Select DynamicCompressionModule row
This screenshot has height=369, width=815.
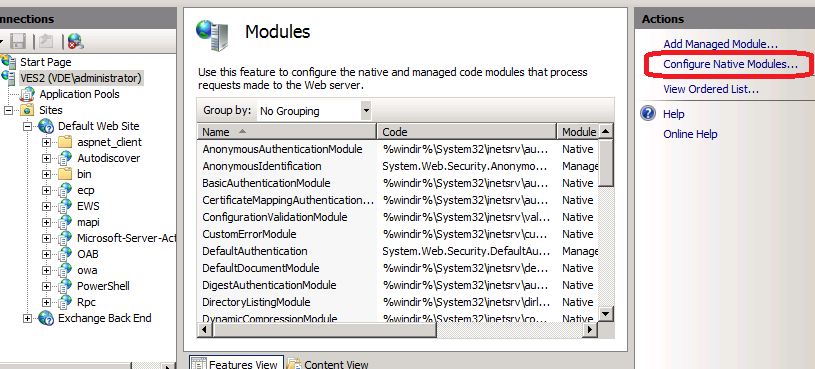(x=398, y=317)
